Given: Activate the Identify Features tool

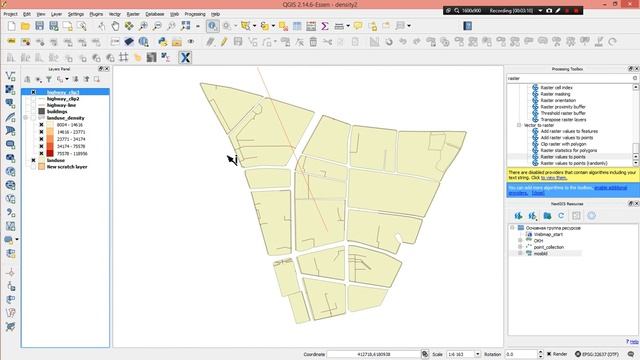Looking at the screenshot, I should [x=212, y=26].
